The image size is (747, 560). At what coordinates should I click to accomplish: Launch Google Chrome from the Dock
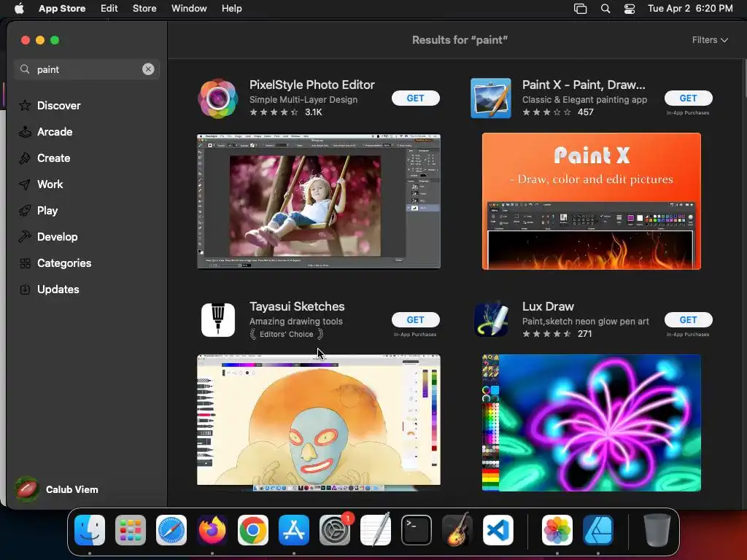coord(253,530)
